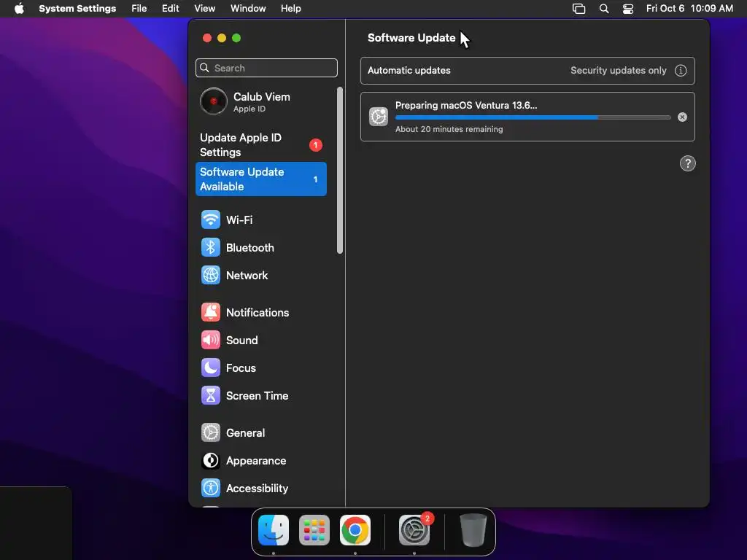Select the Sound speaker icon
Image resolution: width=747 pixels, height=560 pixels.
point(211,340)
